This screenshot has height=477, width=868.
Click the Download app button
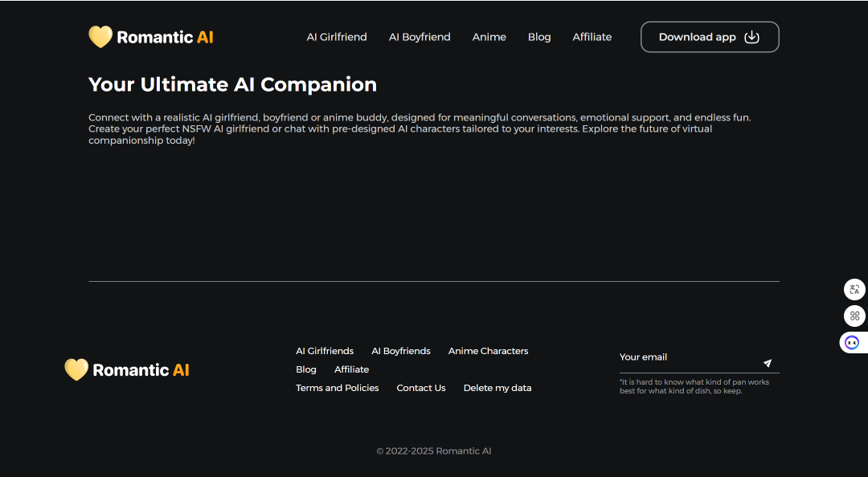point(710,37)
